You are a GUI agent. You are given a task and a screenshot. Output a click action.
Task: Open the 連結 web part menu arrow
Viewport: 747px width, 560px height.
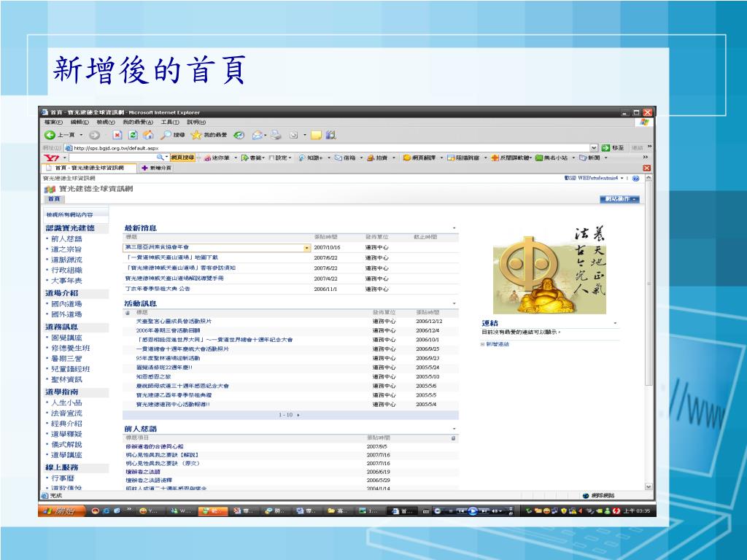pyautogui.click(x=615, y=323)
